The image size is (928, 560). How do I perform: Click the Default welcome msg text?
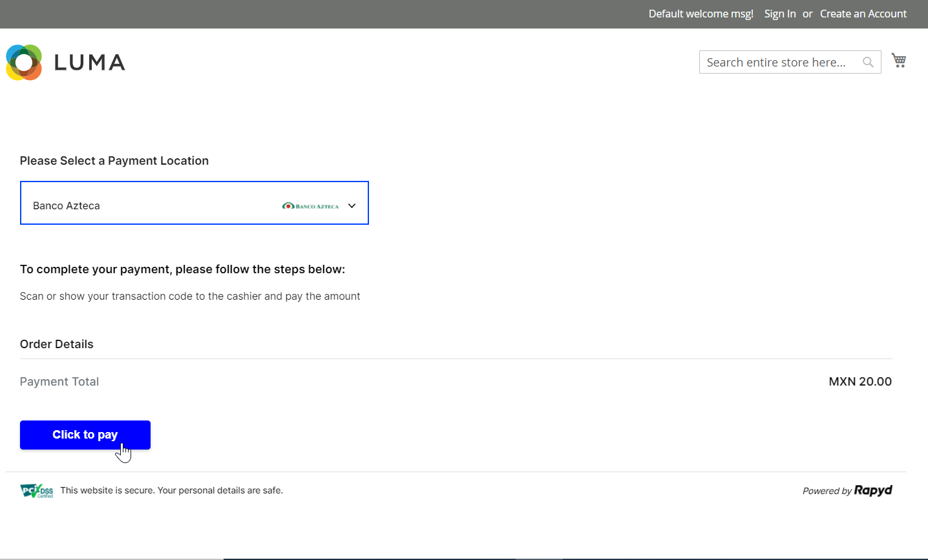pyautogui.click(x=701, y=14)
